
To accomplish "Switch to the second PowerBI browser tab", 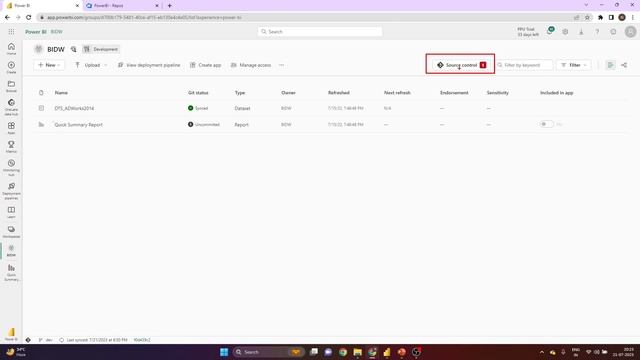I will click(122, 6).
